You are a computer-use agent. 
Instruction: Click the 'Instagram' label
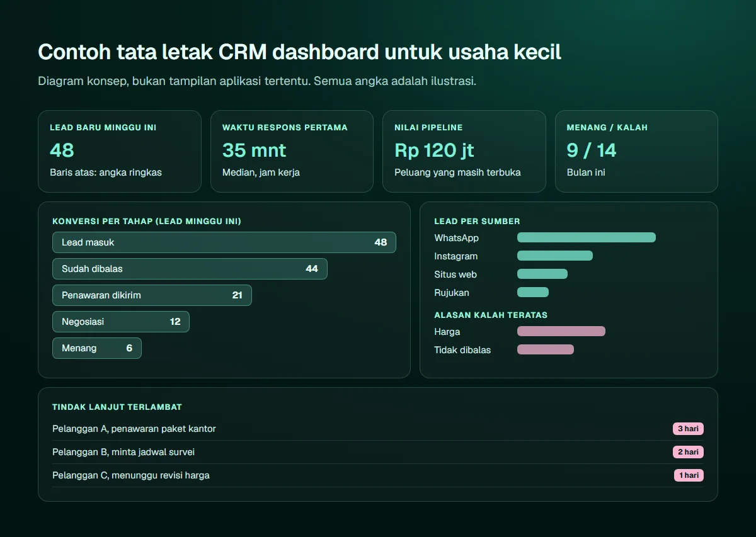tap(455, 256)
